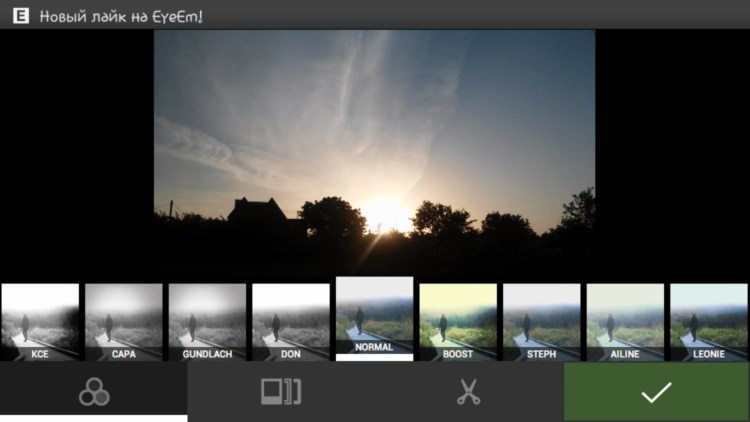Click the white underline beneath the filters tab

click(93, 417)
